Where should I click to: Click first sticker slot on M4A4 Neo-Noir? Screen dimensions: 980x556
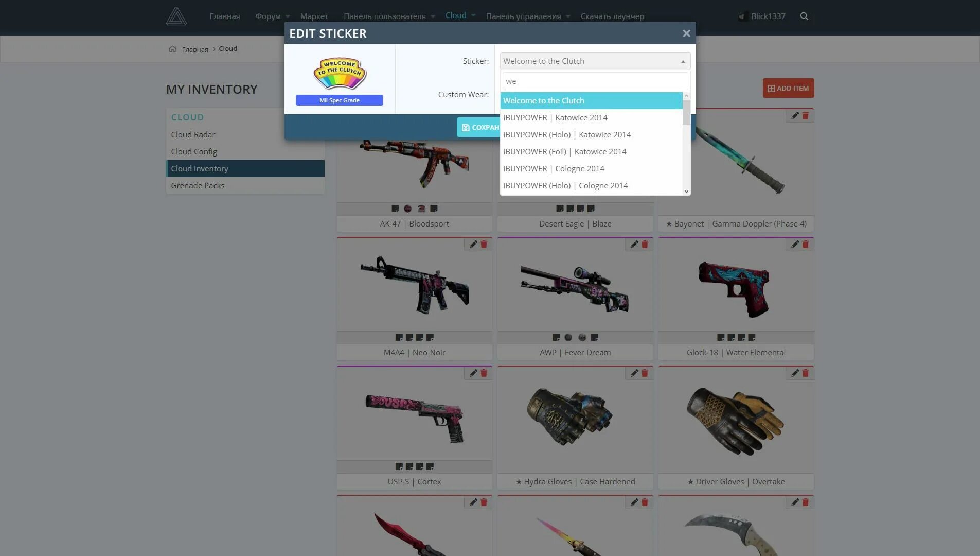pyautogui.click(x=399, y=337)
